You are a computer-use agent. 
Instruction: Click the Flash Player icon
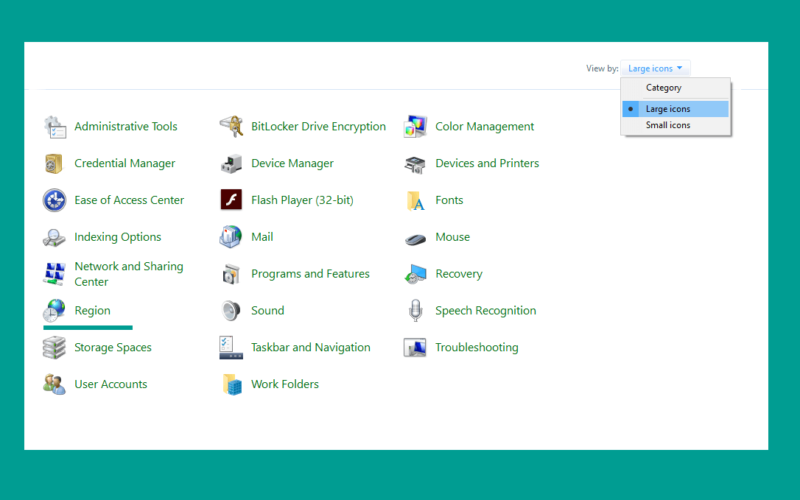click(x=231, y=199)
